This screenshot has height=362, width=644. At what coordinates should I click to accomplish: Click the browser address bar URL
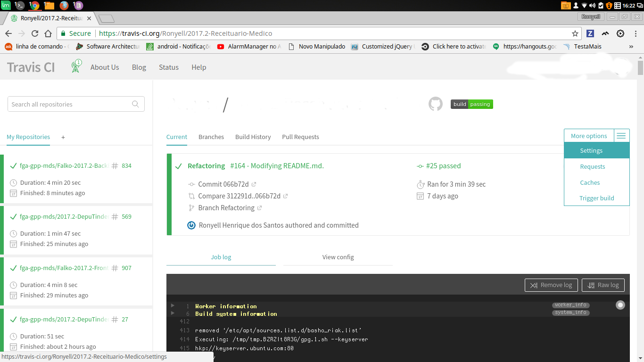click(185, 33)
